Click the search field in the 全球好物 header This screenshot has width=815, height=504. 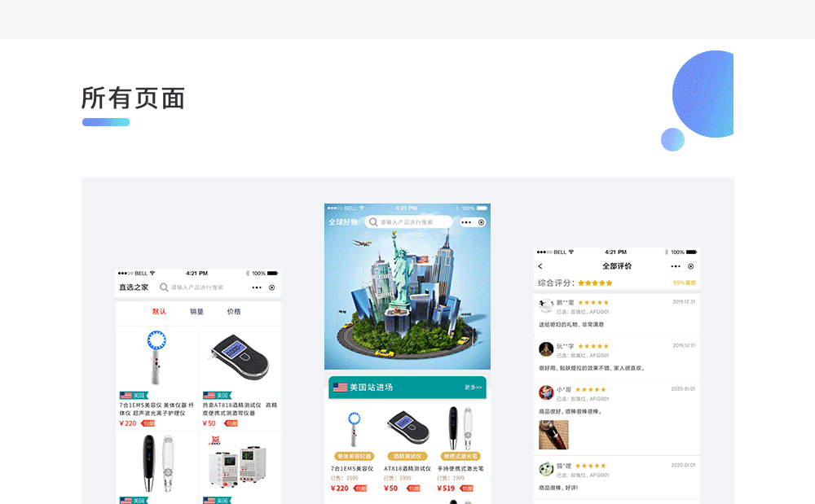408,222
